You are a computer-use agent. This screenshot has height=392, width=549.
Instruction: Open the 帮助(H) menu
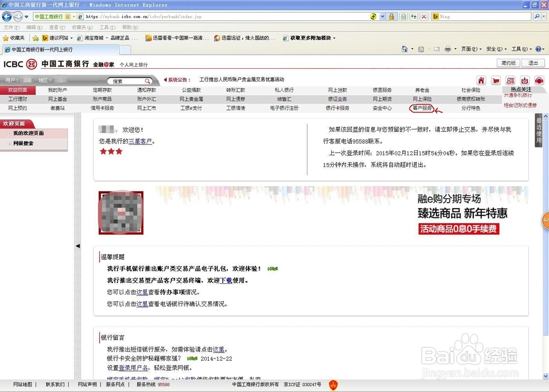coord(130,27)
